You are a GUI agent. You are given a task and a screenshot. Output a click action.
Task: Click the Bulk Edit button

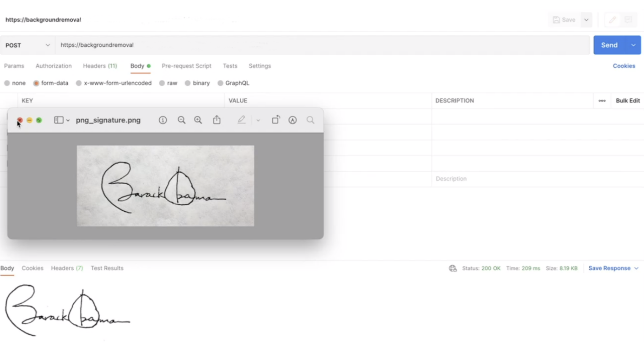click(628, 101)
